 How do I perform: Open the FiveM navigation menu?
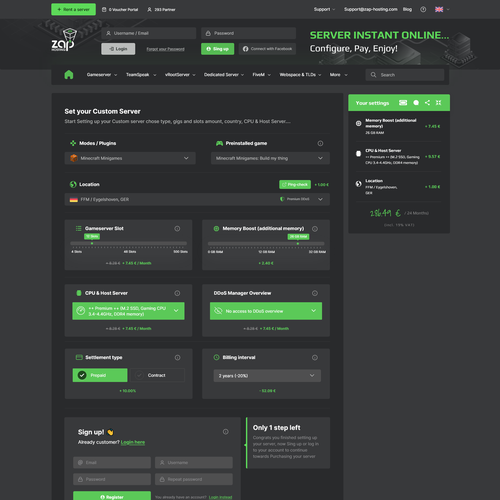point(261,75)
